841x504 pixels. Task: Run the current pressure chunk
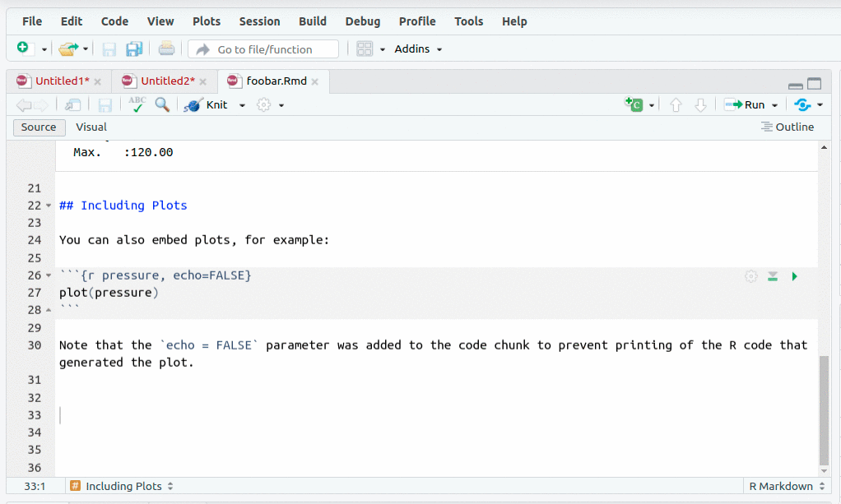[794, 276]
